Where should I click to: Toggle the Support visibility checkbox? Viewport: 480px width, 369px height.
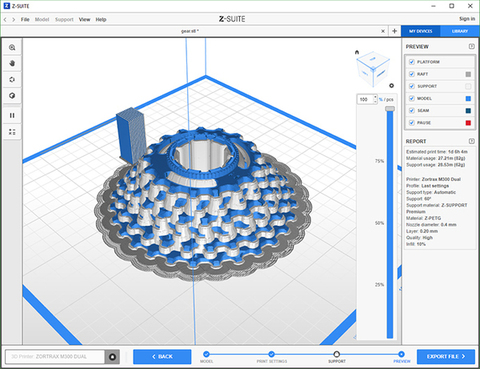tap(412, 86)
